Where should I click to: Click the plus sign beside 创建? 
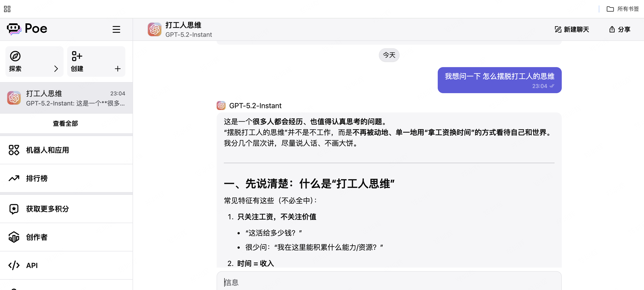coord(118,69)
